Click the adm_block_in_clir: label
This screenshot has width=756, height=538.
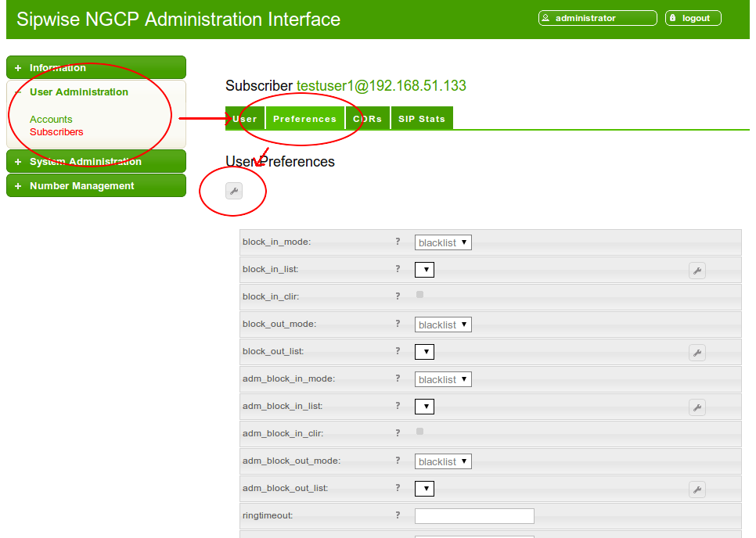[283, 433]
